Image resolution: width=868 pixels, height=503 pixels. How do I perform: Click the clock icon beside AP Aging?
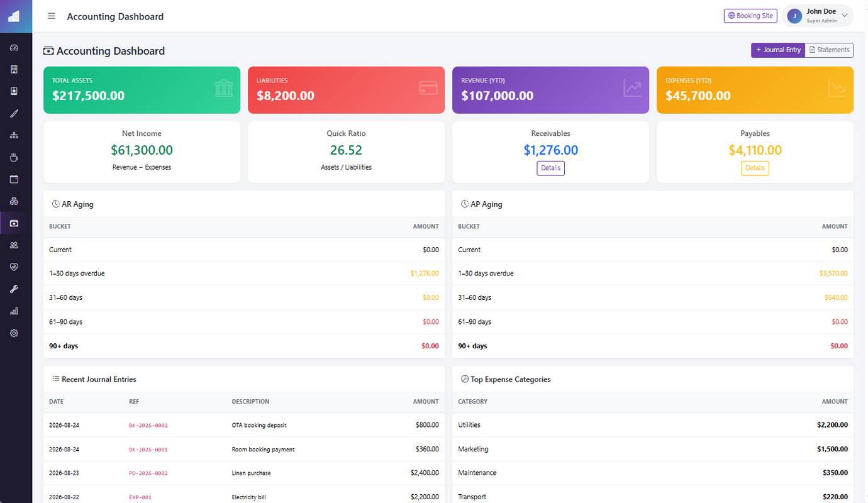coord(465,204)
